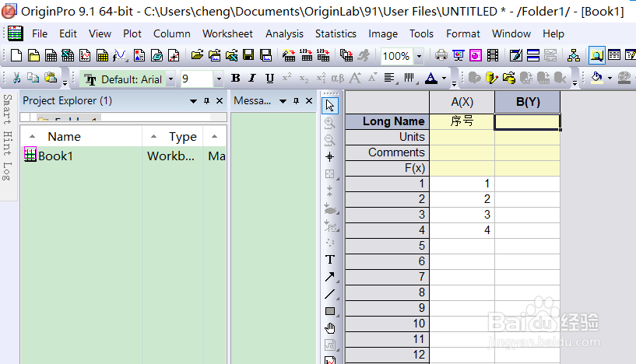Open the font size dropdown arrow
The width and height of the screenshot is (636, 364).
[219, 79]
